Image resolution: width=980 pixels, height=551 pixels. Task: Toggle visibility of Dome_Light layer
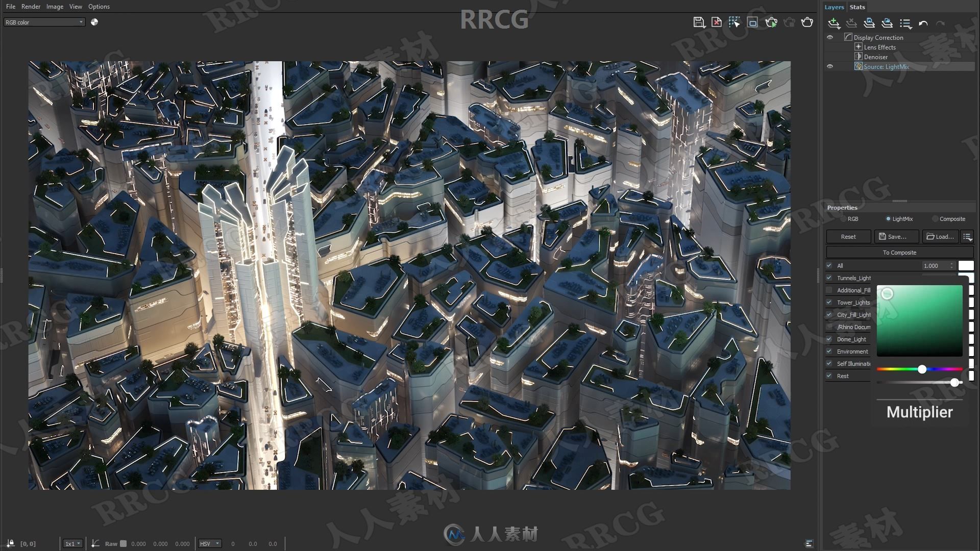pos(829,339)
